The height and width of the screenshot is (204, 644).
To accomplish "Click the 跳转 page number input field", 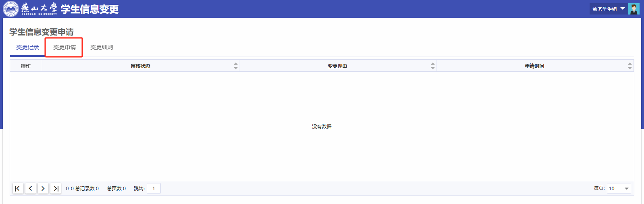I will 154,188.
